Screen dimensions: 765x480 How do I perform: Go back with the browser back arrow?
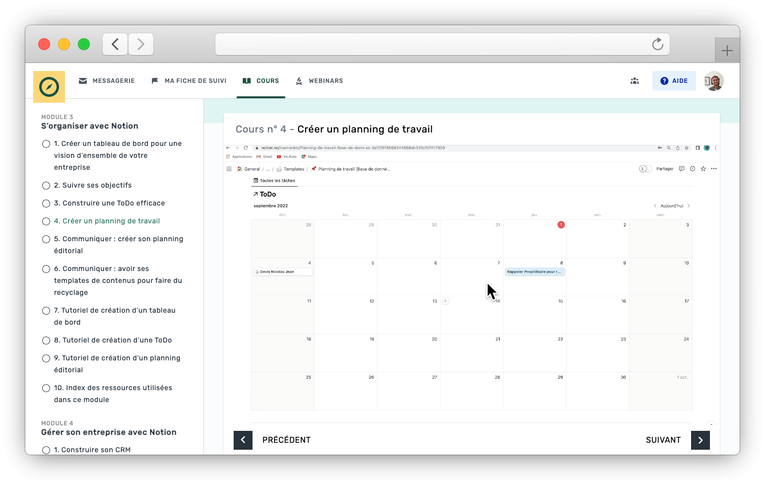115,44
